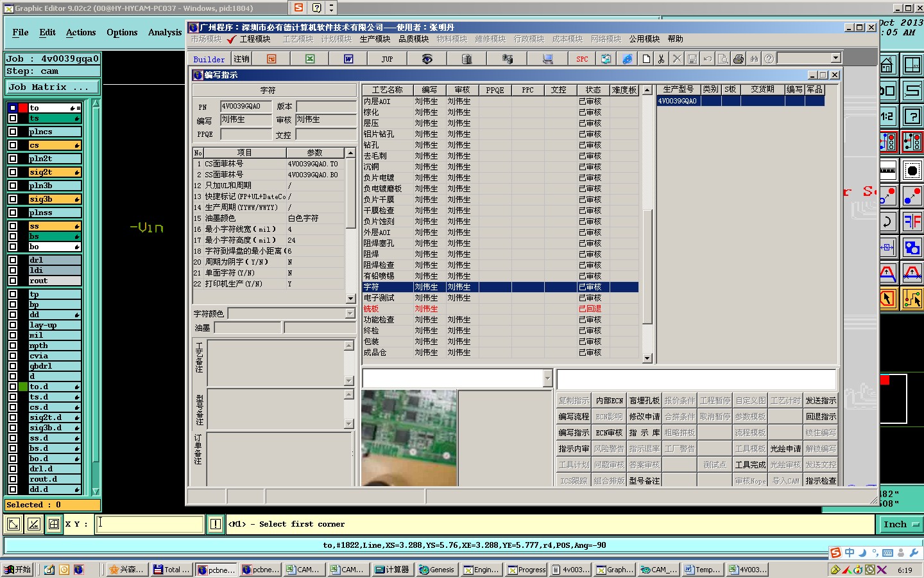Click the scissors cut icon
The height and width of the screenshot is (578, 924).
(661, 58)
